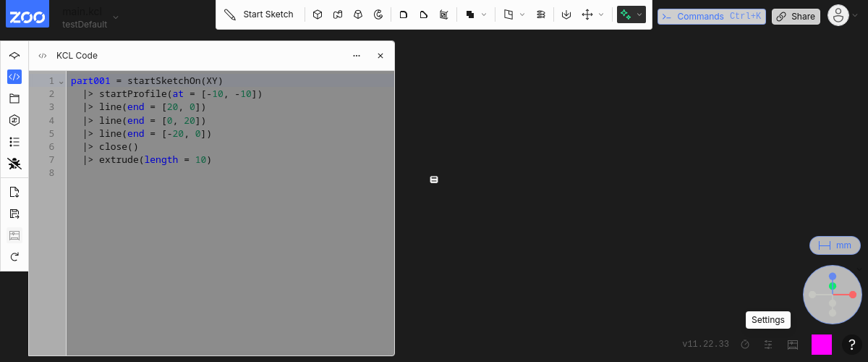Click the Start Sketch button

pos(259,14)
